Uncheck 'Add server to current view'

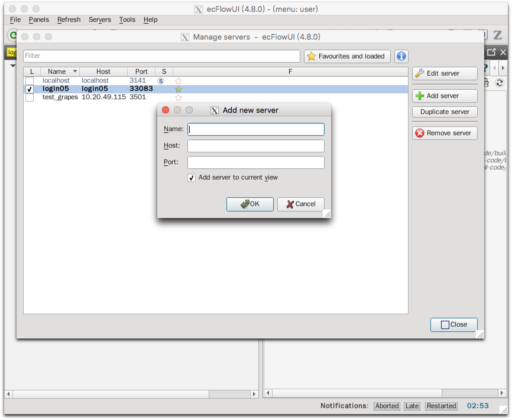coord(192,178)
